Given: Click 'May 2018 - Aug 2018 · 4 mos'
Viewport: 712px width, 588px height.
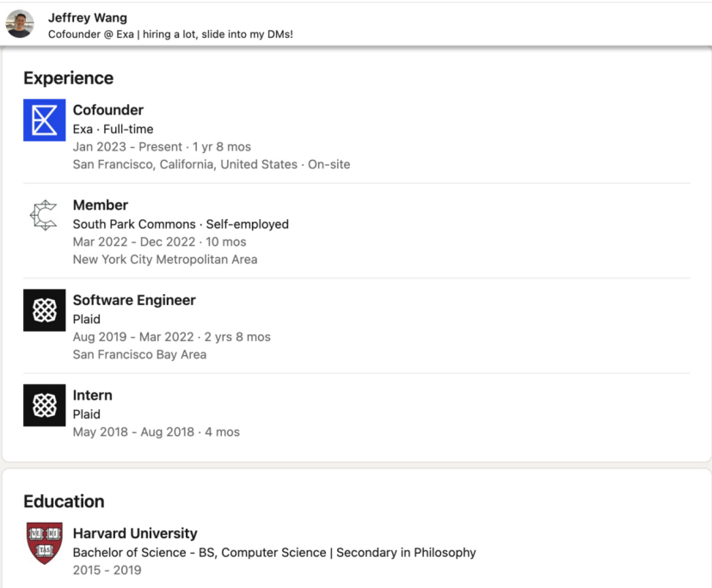Looking at the screenshot, I should pyautogui.click(x=157, y=432).
